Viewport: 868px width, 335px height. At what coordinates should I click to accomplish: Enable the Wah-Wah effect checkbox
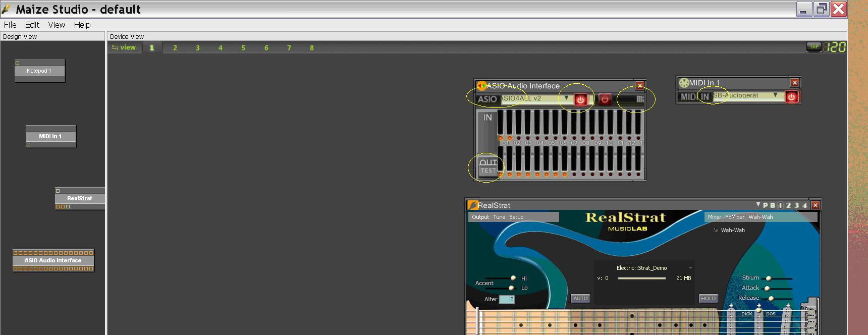(x=716, y=230)
